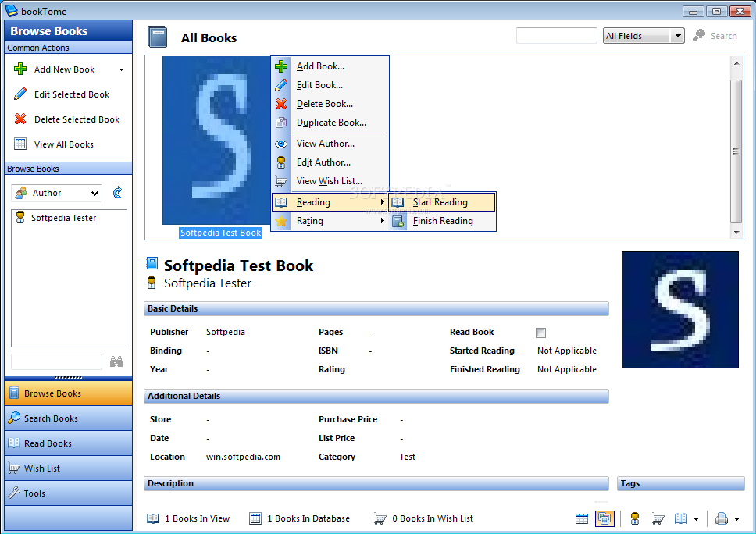Screen dimensions: 756x534
Task: Click the Duplicate Book icon in context menu
Action: (281, 123)
